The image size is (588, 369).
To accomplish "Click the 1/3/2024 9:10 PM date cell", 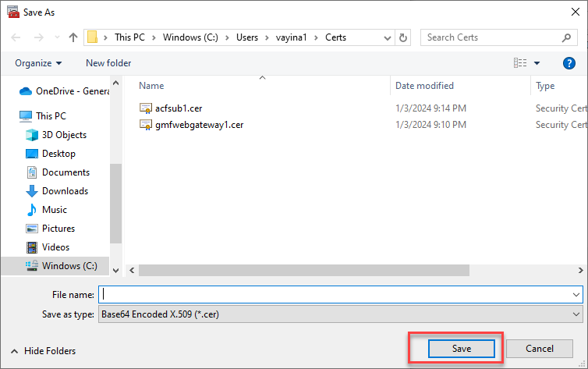I will point(430,125).
